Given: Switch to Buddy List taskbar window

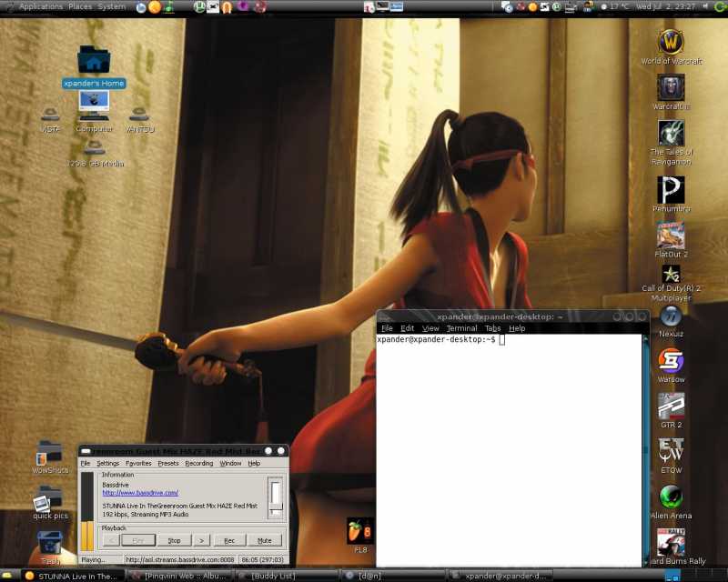Looking at the screenshot, I should (287, 576).
